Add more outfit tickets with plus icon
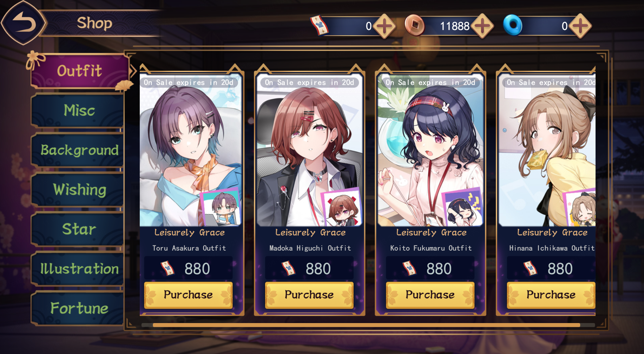The image size is (644, 354). coord(384,26)
